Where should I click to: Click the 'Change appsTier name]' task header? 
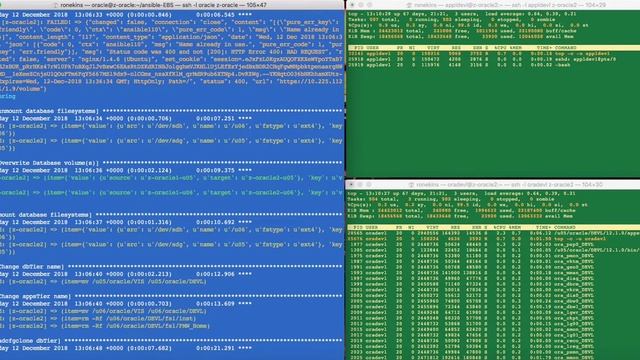(x=36, y=296)
